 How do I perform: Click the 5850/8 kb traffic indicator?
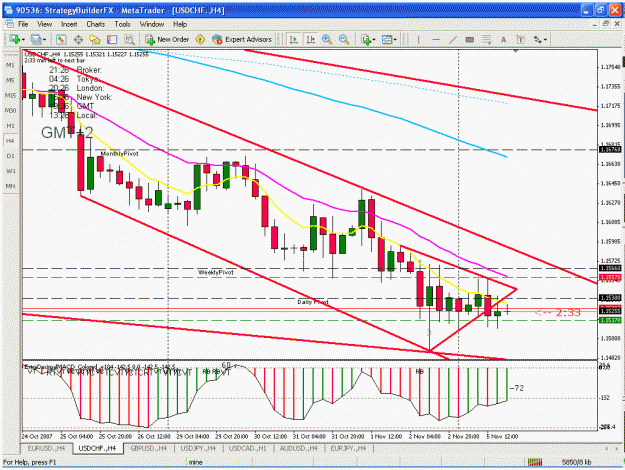coord(576,462)
